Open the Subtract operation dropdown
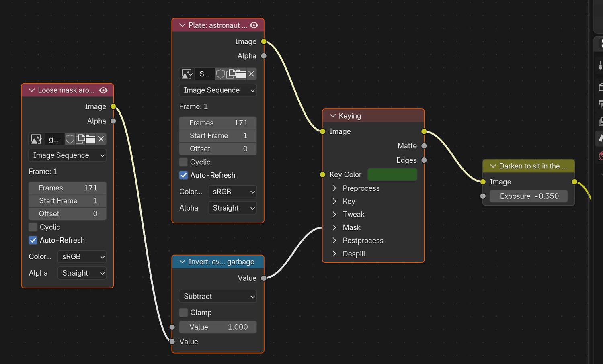 click(218, 297)
